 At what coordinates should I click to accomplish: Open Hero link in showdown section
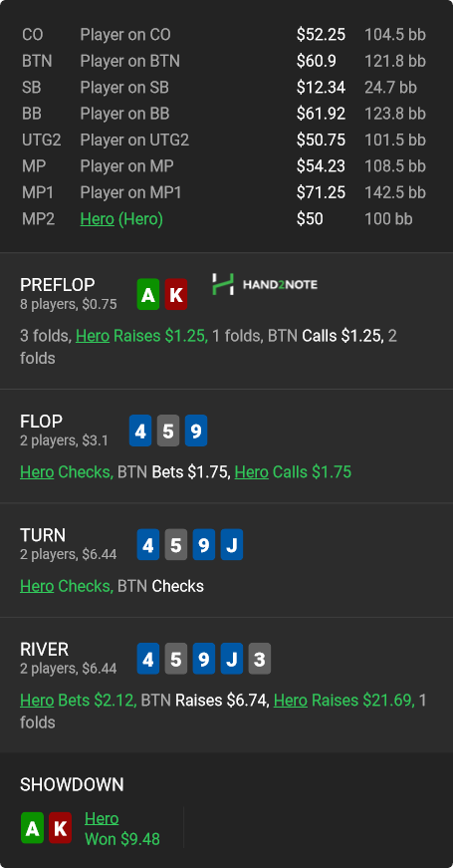pyautogui.click(x=102, y=818)
